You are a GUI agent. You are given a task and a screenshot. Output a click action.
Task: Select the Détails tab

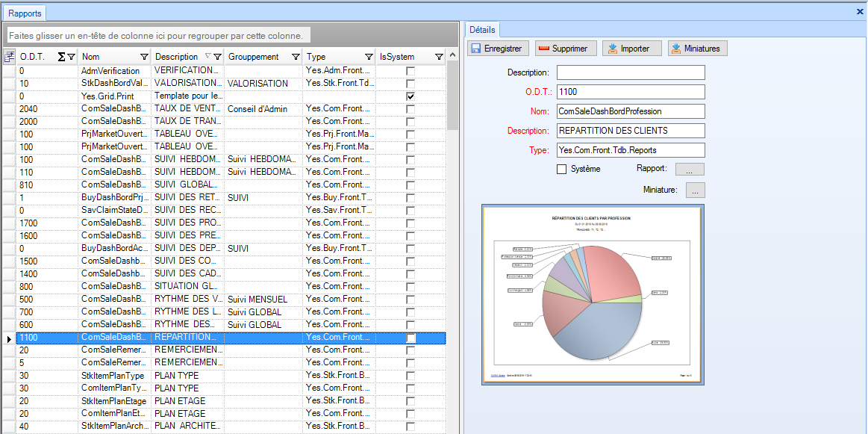pyautogui.click(x=482, y=30)
